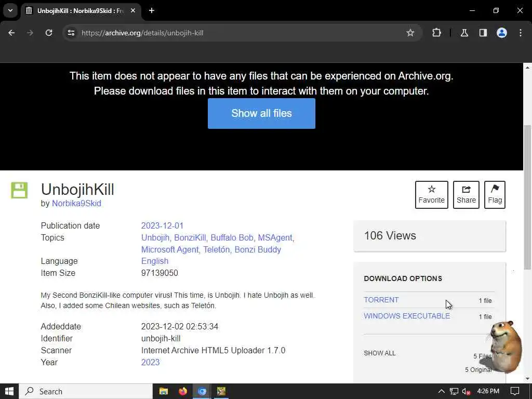Screen dimensions: 532x399
Task: Click the Show all files button
Action: 261,113
